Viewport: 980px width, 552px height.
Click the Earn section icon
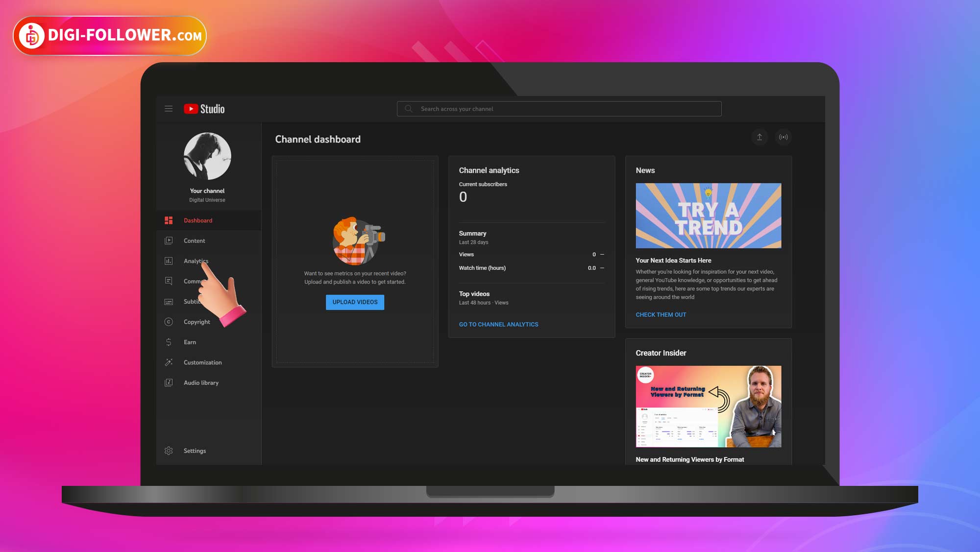pos(168,342)
